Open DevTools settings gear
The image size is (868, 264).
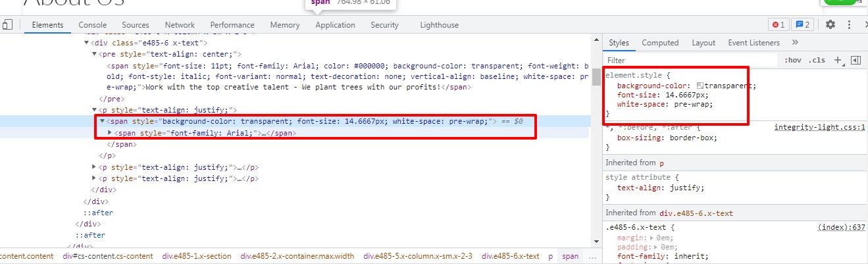(x=830, y=25)
